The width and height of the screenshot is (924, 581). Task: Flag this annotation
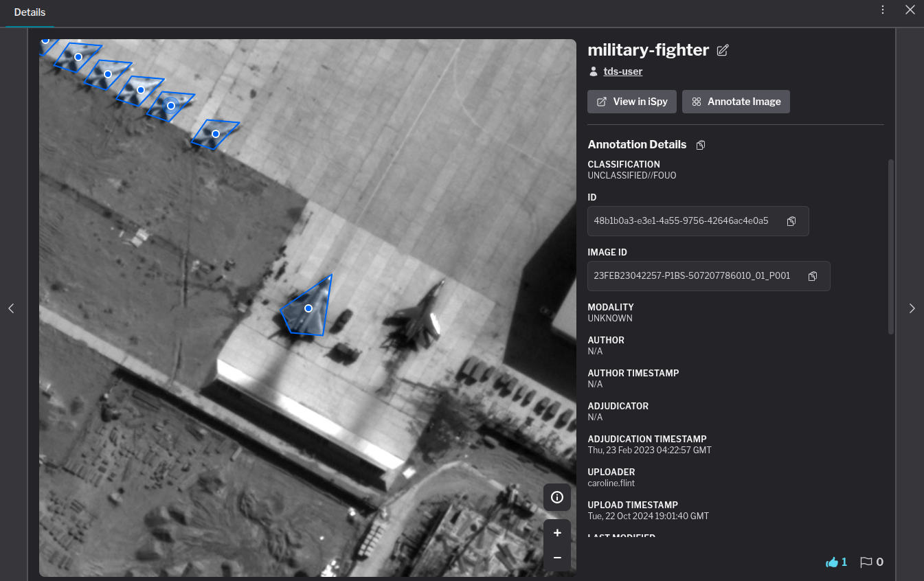click(x=866, y=562)
